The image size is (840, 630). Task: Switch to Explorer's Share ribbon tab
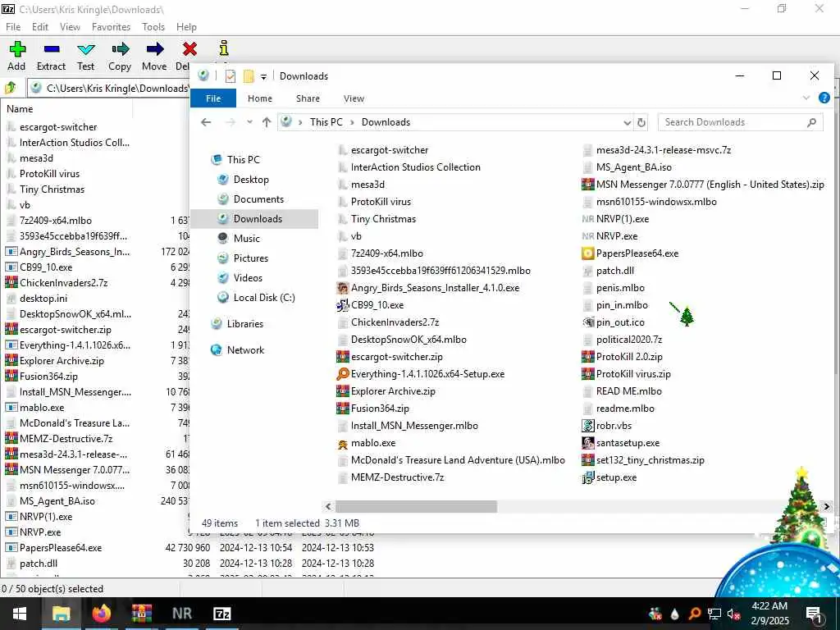tap(308, 98)
